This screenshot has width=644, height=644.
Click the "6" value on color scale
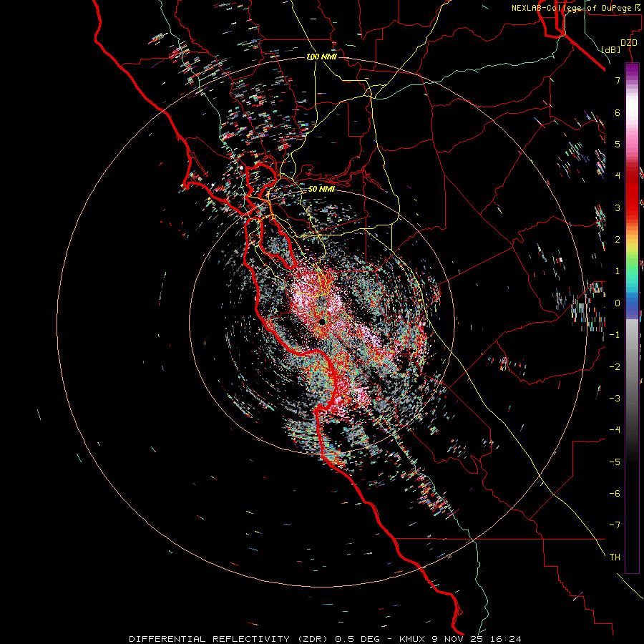pos(618,112)
